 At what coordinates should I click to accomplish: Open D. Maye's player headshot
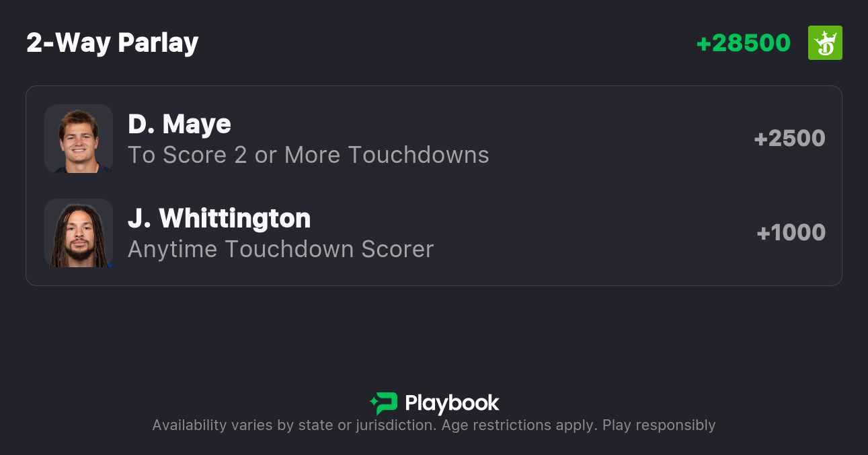(79, 139)
